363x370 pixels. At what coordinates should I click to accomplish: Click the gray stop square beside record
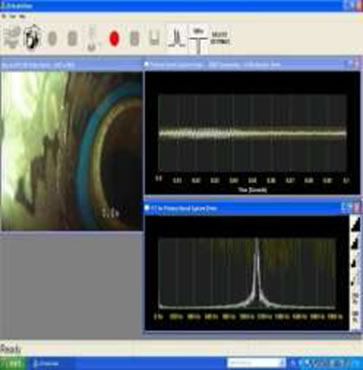[134, 39]
